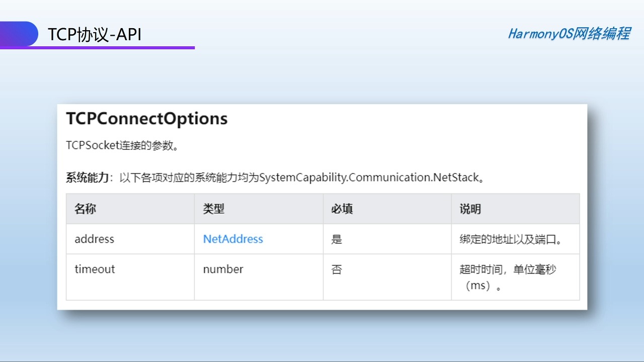Click the 名称 column header
644x362 pixels.
point(85,209)
